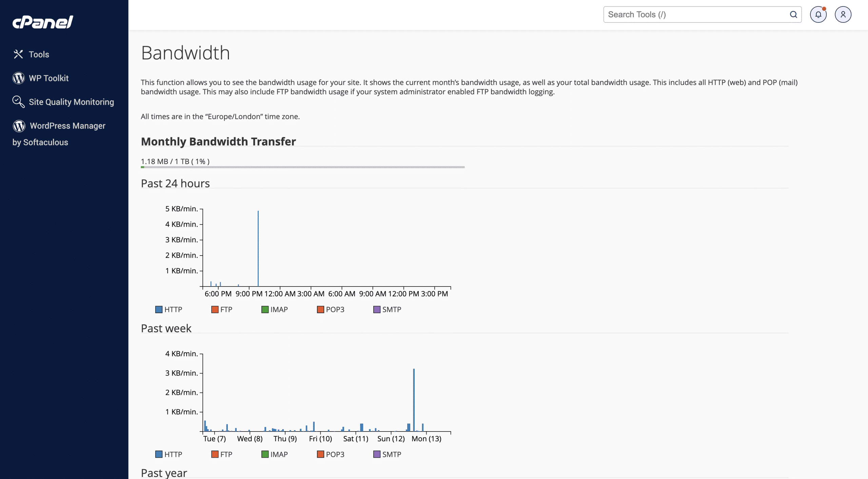This screenshot has width=868, height=479.
Task: Click the 'Fri (10)' axis label
Action: [320, 439]
